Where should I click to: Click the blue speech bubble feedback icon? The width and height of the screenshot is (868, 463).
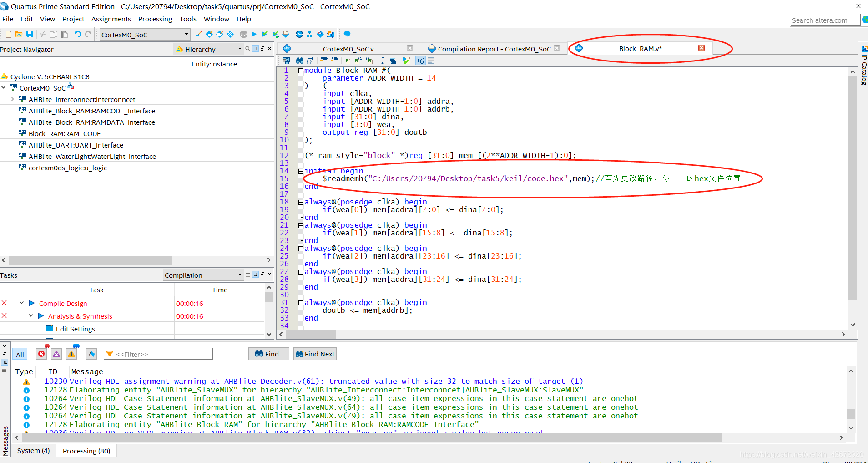347,34
